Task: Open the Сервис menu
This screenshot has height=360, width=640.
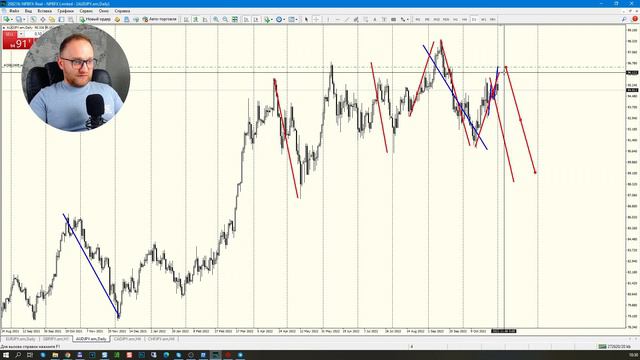Action: pyautogui.click(x=86, y=11)
